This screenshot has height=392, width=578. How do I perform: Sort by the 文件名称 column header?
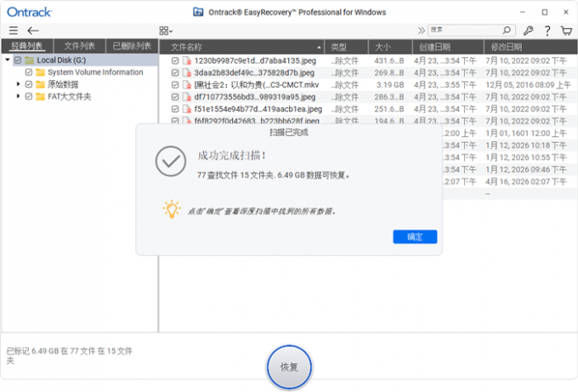[x=241, y=47]
